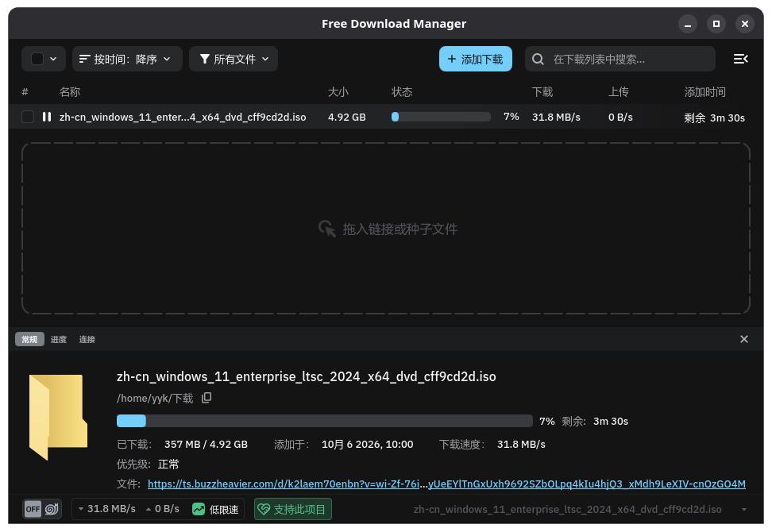Click the 拖入链接或种子文件 drop zone
The image size is (772, 532).
point(386,229)
